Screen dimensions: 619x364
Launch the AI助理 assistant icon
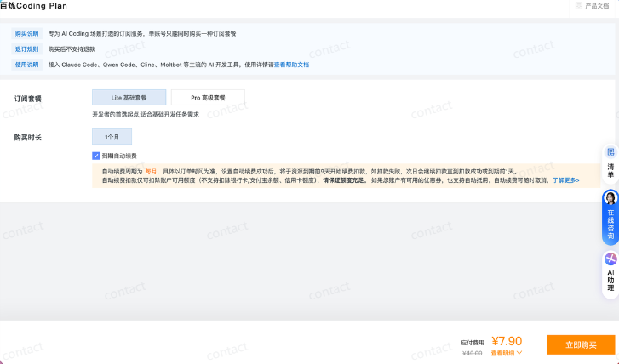610,259
